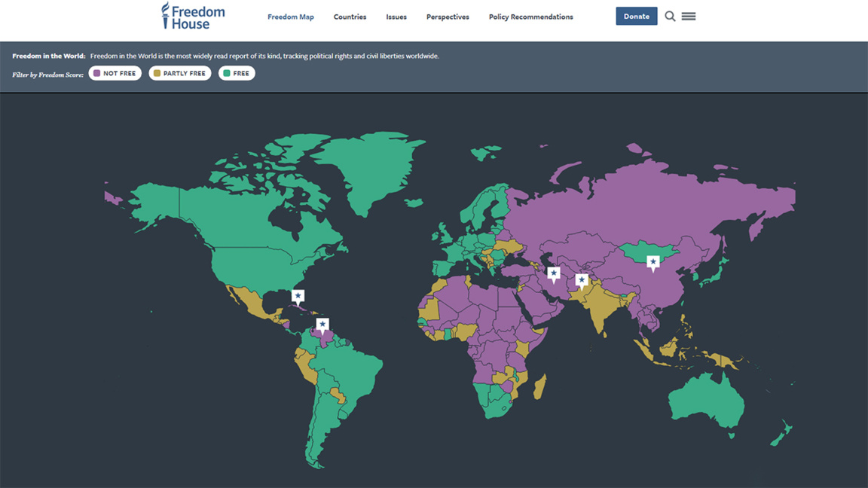Screen dimensions: 868x488
Task: Toggle the PARTLY FREE filter
Action: pyautogui.click(x=180, y=73)
